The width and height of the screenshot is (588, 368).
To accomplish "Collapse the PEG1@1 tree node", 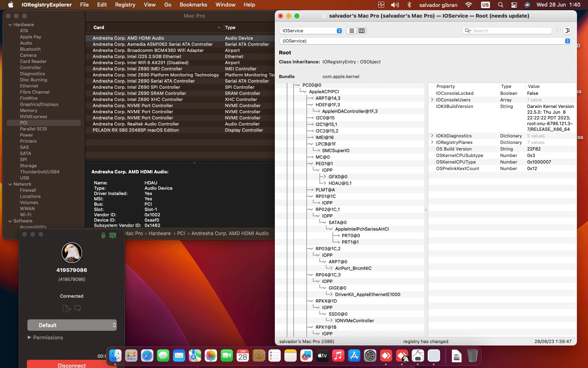I will 312,164.
